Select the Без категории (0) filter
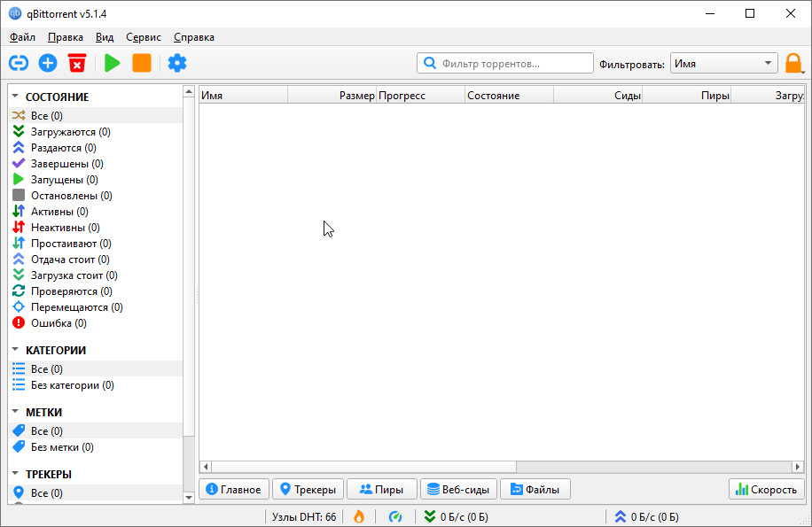The height and width of the screenshot is (527, 812). click(72, 385)
